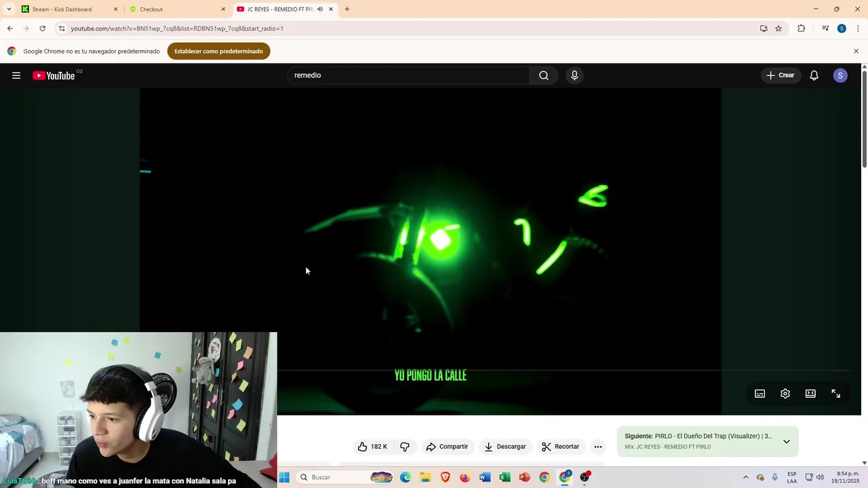Open Word from taskbar
Viewport: 868px width, 488px height.
(485, 477)
